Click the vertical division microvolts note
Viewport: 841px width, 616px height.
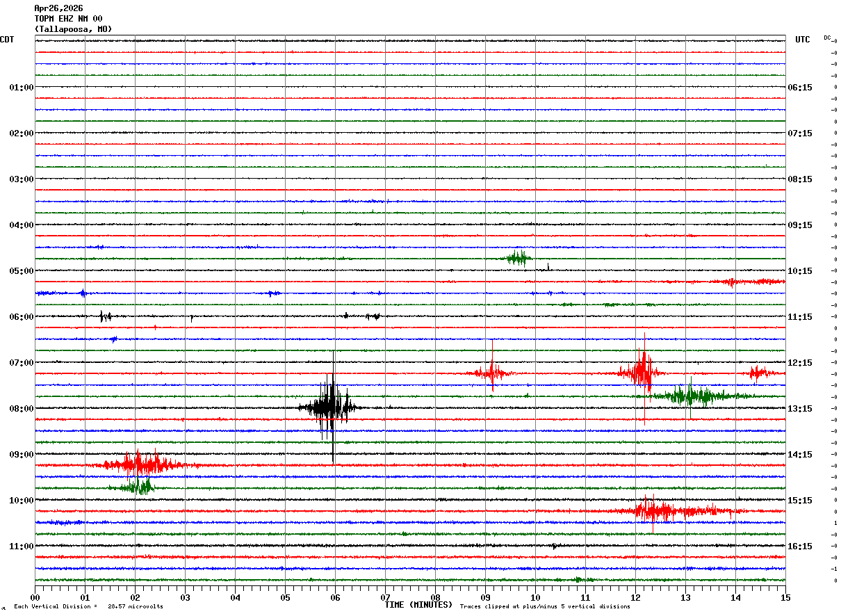pos(88,607)
